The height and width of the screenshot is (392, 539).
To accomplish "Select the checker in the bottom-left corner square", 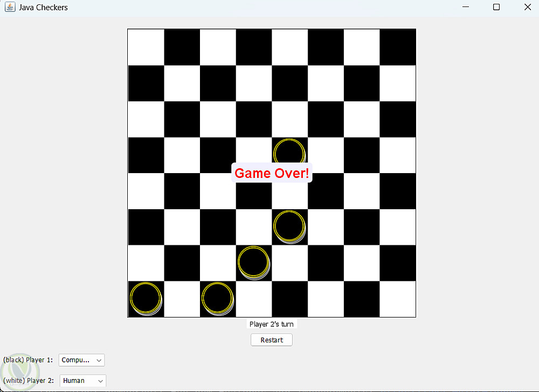I will tap(146, 299).
